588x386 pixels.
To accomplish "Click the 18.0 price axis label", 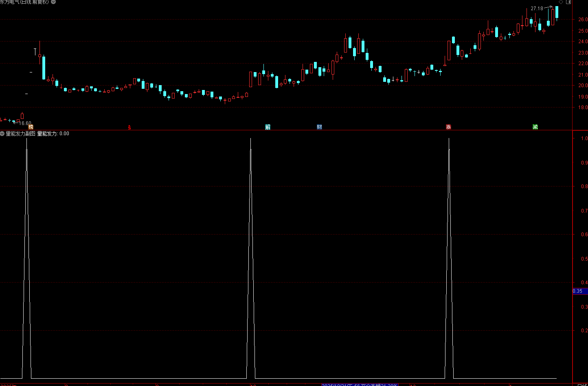I will (x=583, y=107).
